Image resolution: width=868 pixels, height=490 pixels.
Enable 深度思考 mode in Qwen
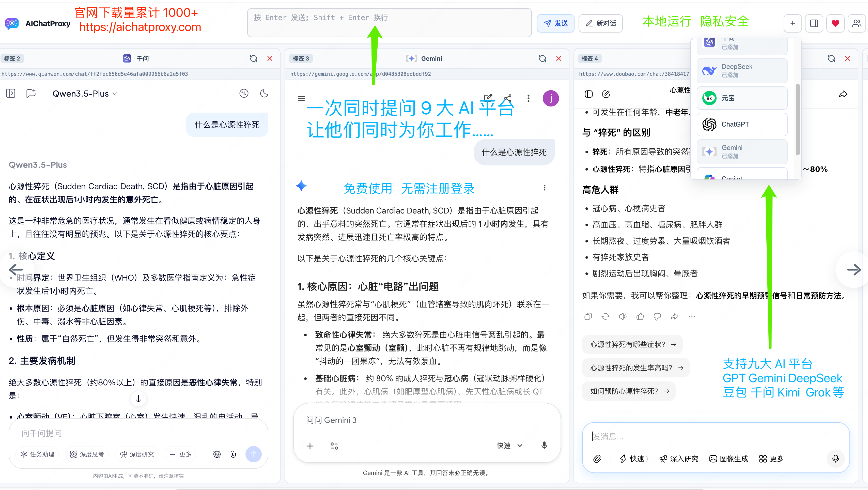(87, 454)
